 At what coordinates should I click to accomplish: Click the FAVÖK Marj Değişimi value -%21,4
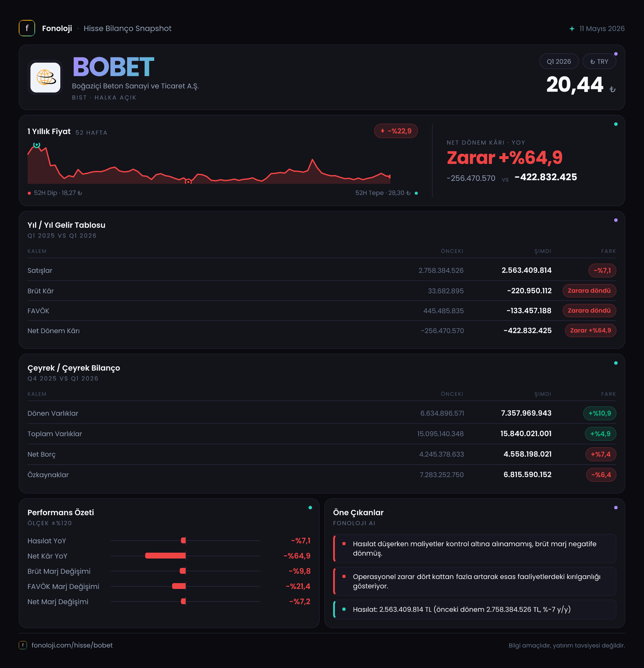coord(298,586)
